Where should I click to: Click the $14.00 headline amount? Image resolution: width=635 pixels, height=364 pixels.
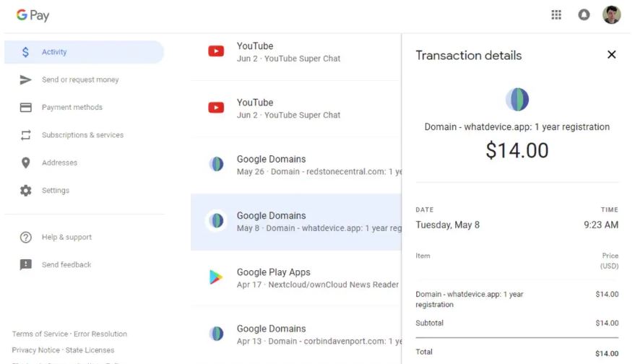click(517, 150)
